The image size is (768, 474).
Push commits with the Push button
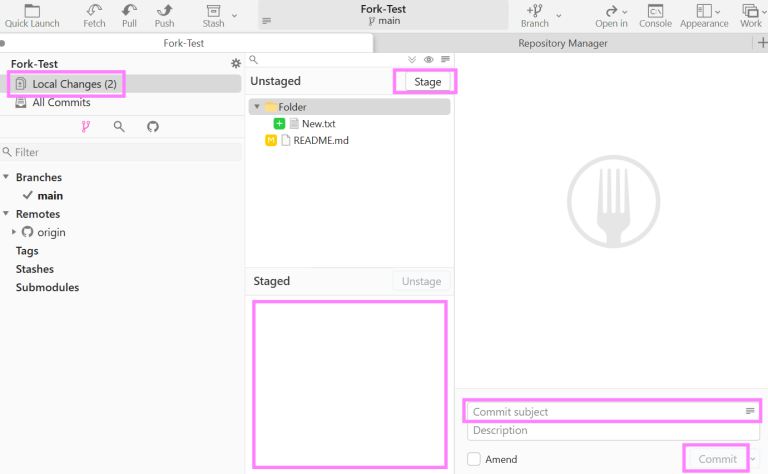point(165,16)
